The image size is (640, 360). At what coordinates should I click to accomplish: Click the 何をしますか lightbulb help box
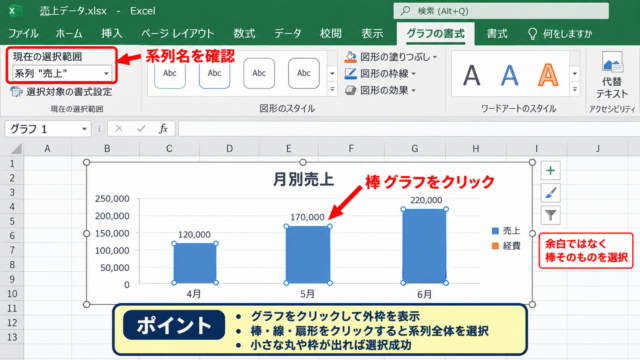tap(560, 33)
